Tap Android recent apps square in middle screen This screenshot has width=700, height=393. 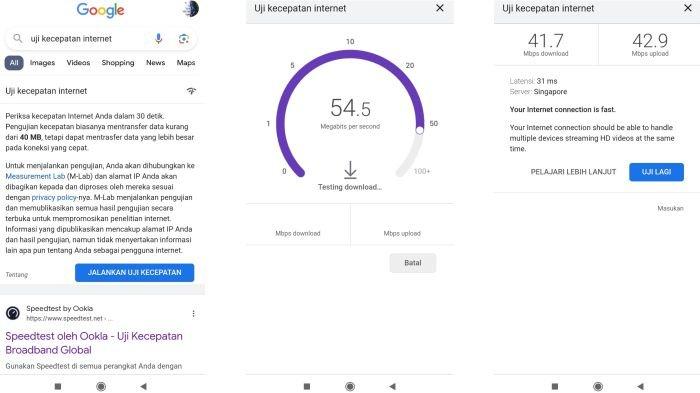[307, 386]
